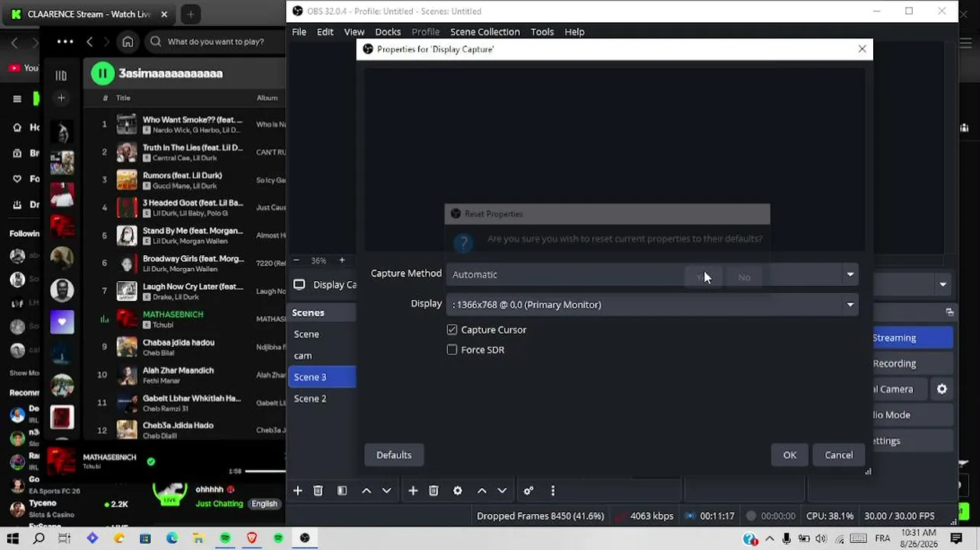
Task: Close the Display Capture properties dialog
Action: point(862,49)
